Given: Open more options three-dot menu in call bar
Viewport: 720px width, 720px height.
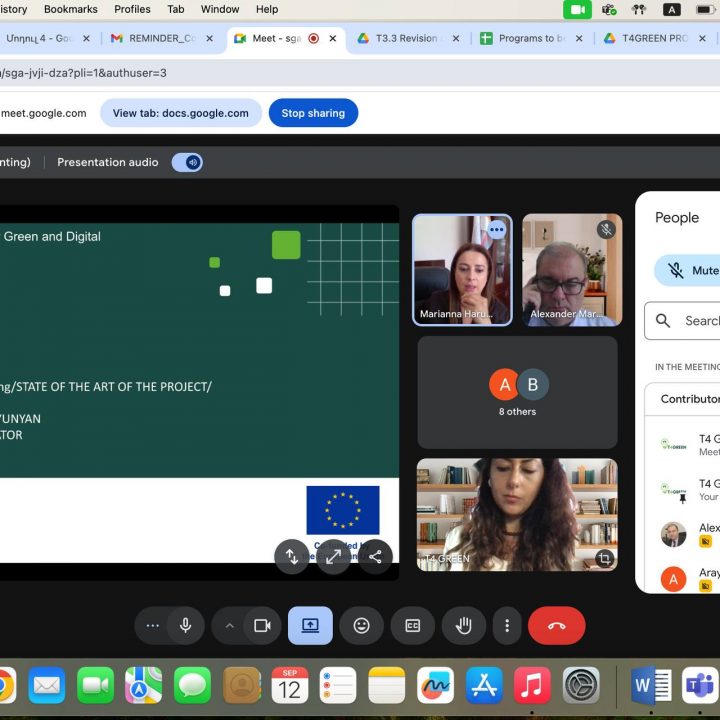Looking at the screenshot, I should click(507, 626).
